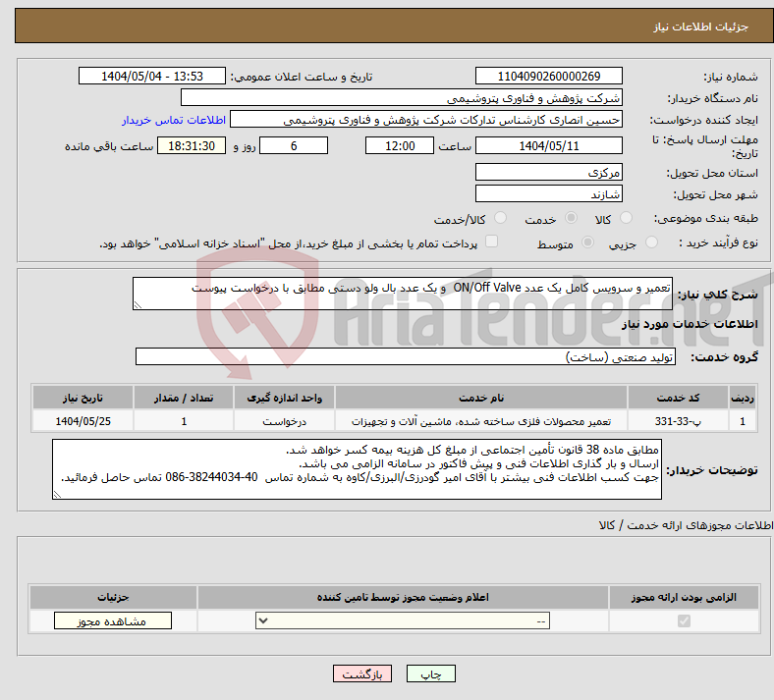
Task: Click the ردیف column header
Action: (x=743, y=398)
